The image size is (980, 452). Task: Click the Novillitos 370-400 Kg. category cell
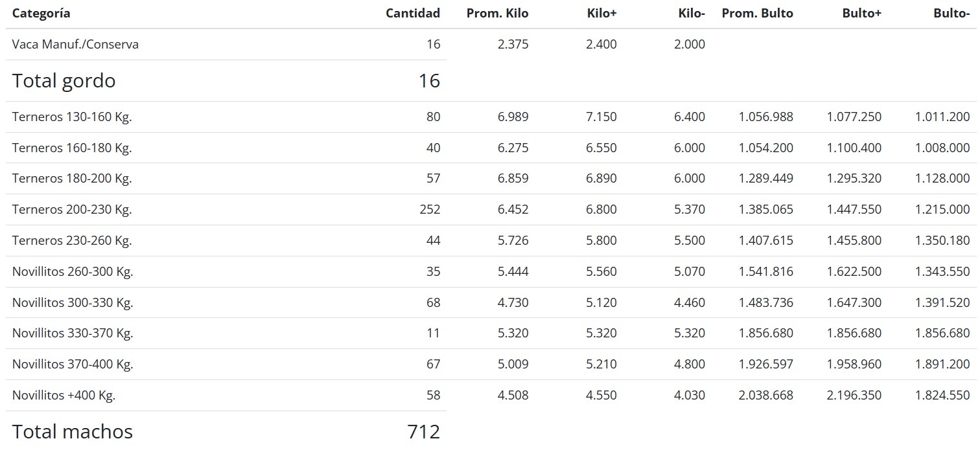pyautogui.click(x=73, y=365)
